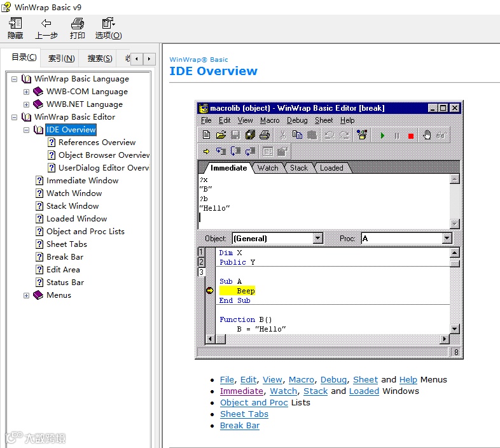Screen dimensions: 500x448
Task: Collapse the WinWrap Basic Editor tree node
Action: tap(15, 118)
